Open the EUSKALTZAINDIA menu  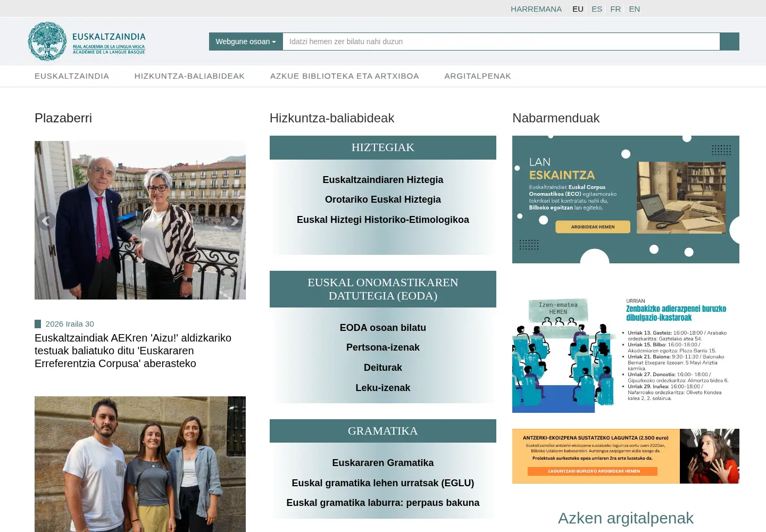[x=72, y=76]
